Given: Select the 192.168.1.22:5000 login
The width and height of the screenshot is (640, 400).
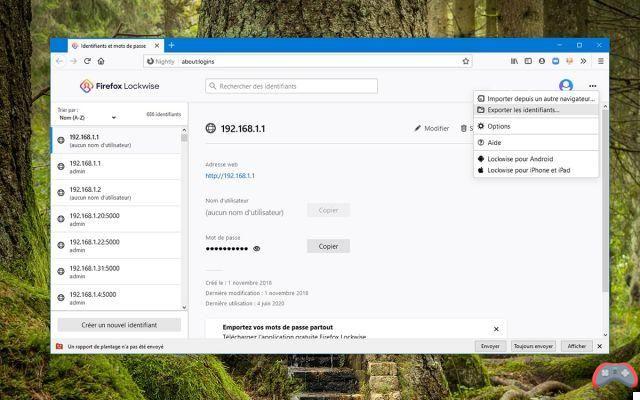Looking at the screenshot, I should (117, 245).
